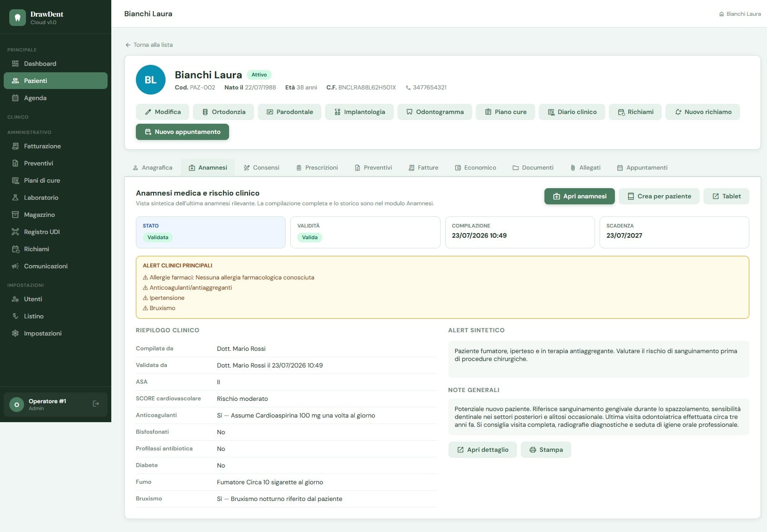This screenshot has height=532, width=767.
Task: Click the Ipertensione alert line
Action: [164, 298]
